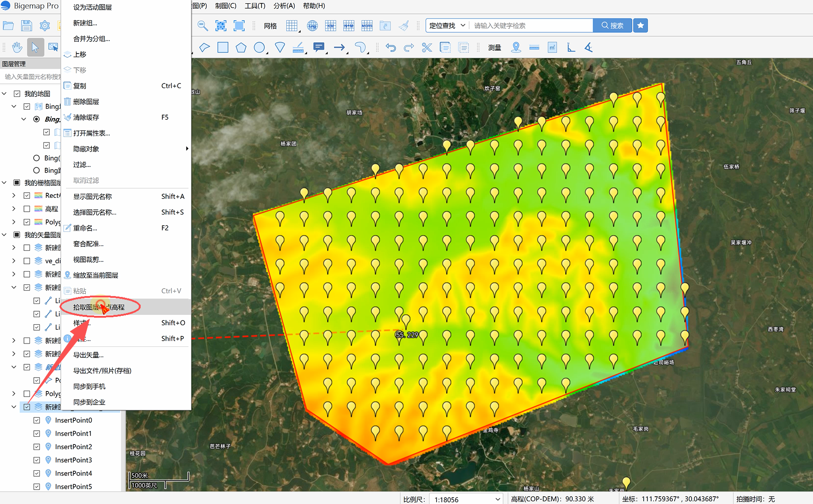The height and width of the screenshot is (504, 813).
Task: Click the 搜索 search button
Action: pos(612,25)
